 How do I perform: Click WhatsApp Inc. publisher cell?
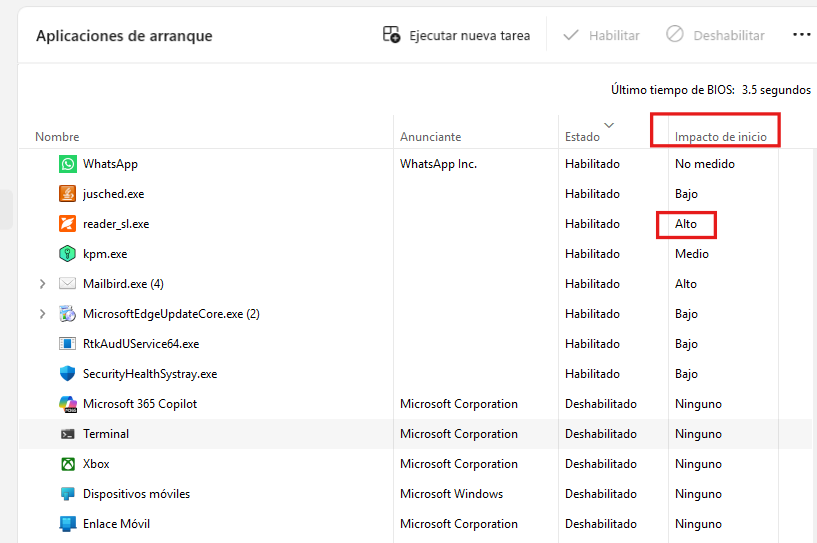tap(438, 164)
